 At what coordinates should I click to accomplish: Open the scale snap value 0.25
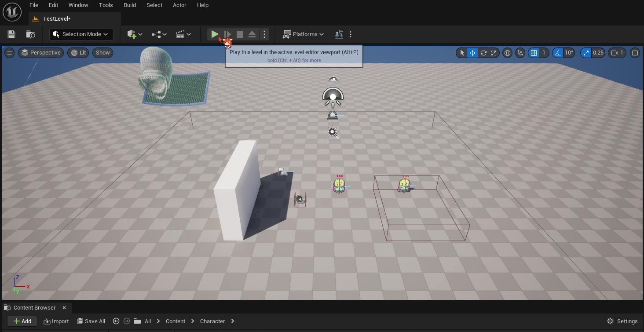click(598, 53)
